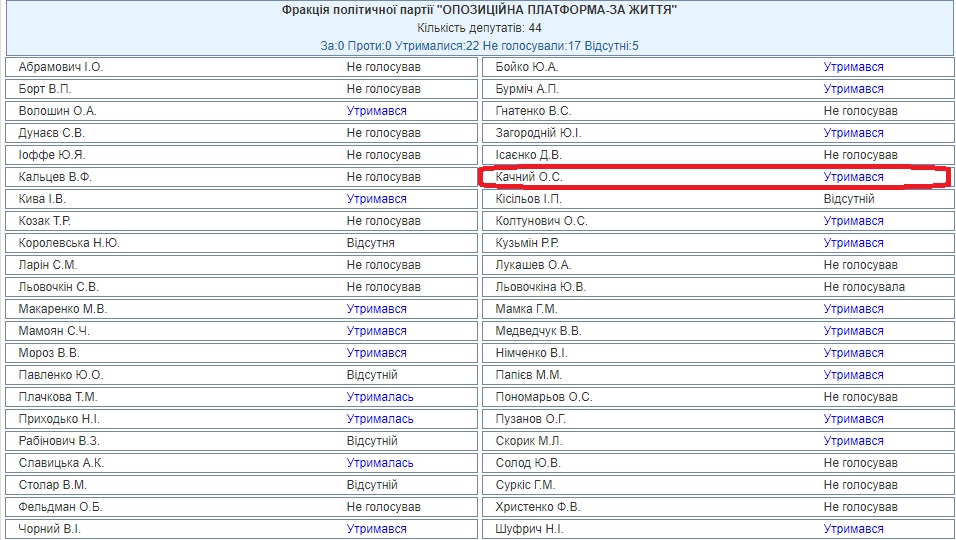This screenshot has height=540, width=956.
Task: Click name 'Козак Т.Р.'
Action: [x=45, y=221]
